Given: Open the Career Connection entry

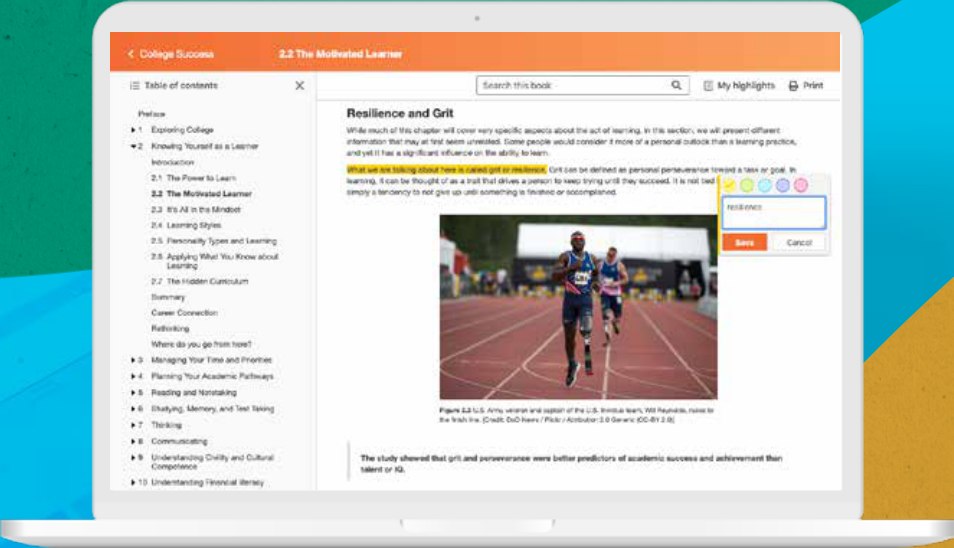Looking at the screenshot, I should (x=184, y=313).
